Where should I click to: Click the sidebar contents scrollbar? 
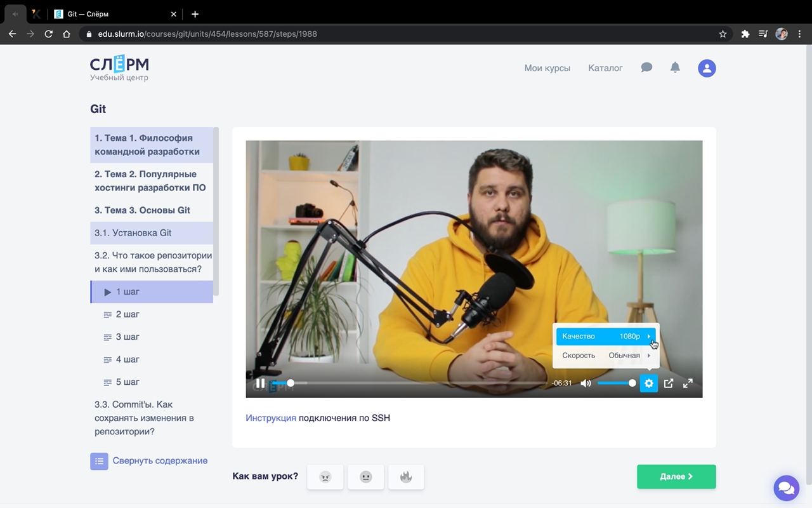pyautogui.click(x=216, y=211)
